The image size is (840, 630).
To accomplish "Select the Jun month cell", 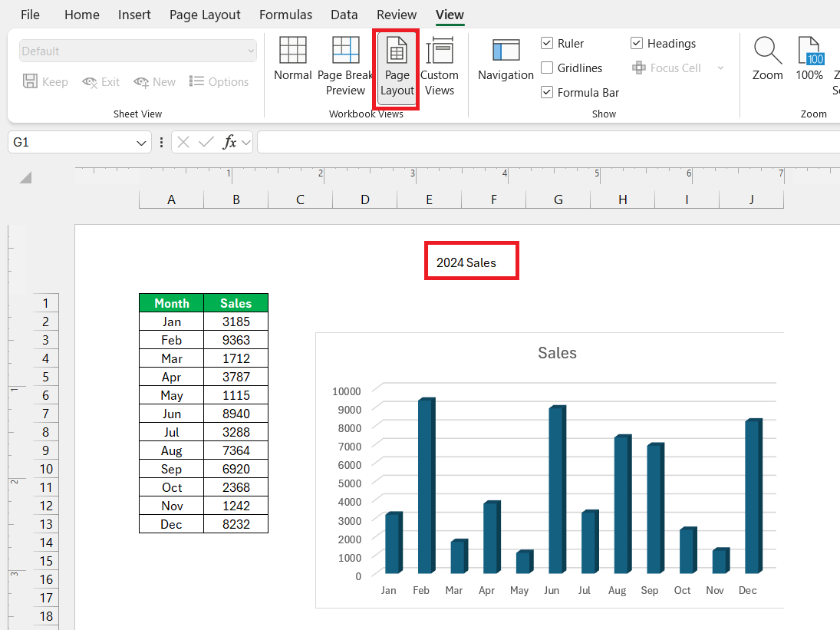I will coord(171,414).
